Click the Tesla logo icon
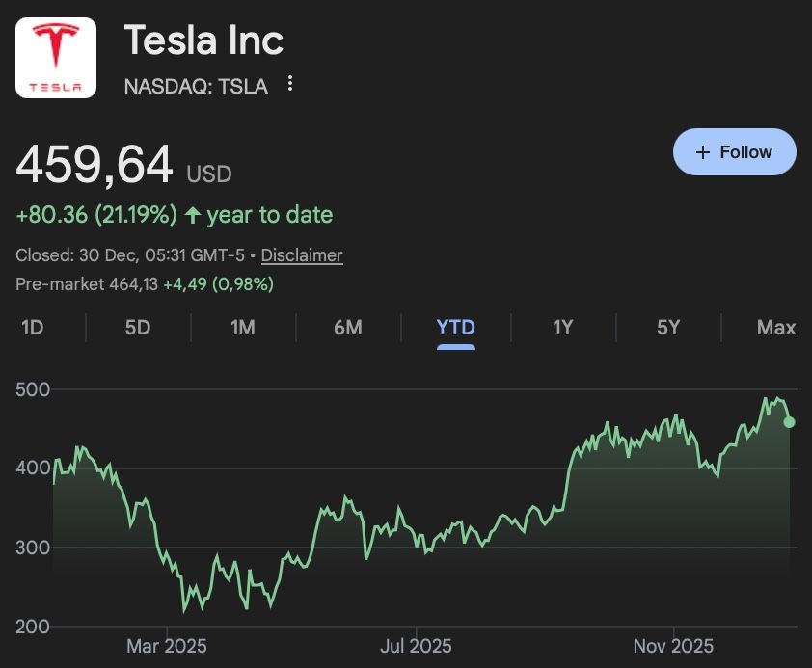 [x=55, y=58]
